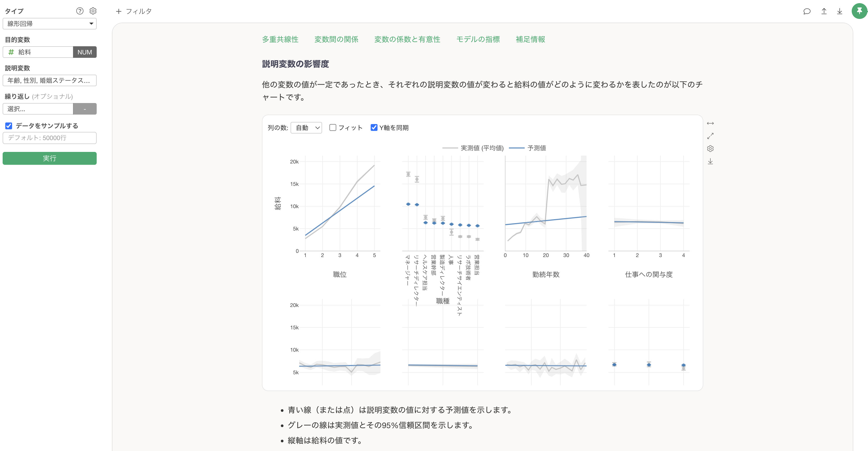
Task: Open the comment bubble icon
Action: (807, 12)
